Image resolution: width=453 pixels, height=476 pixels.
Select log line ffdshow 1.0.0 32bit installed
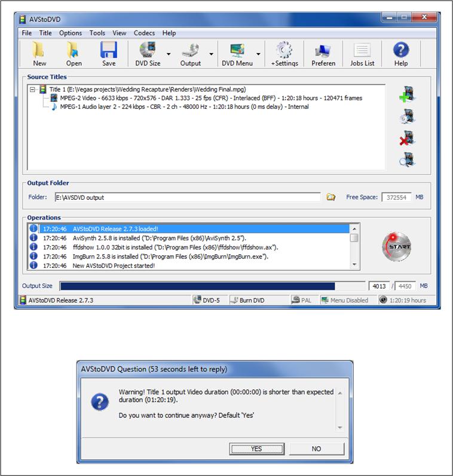click(189, 247)
